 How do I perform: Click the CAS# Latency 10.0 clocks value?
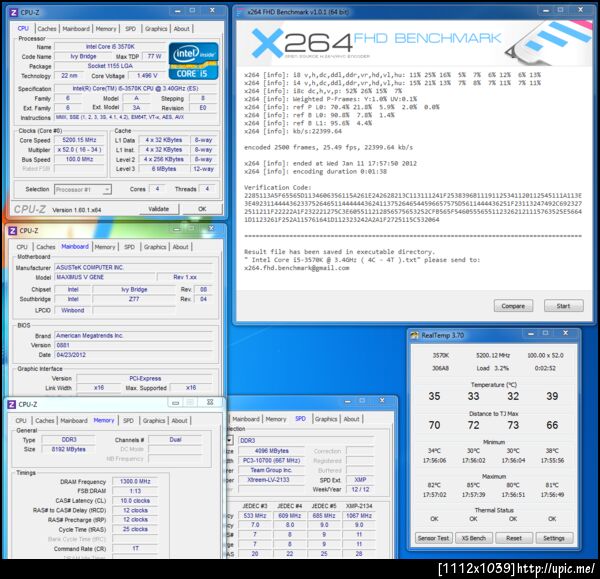point(135,501)
